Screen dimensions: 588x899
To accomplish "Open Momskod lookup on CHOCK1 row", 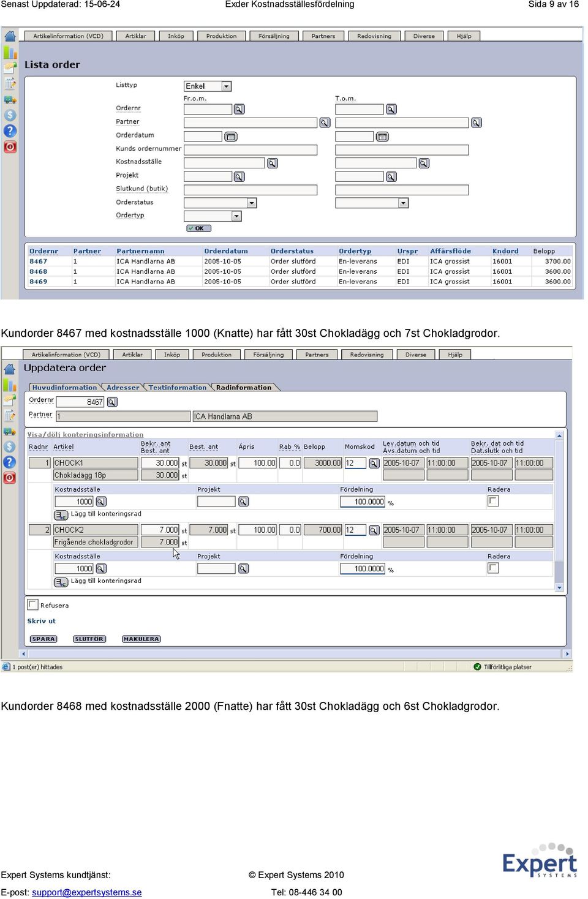I will click(x=374, y=463).
